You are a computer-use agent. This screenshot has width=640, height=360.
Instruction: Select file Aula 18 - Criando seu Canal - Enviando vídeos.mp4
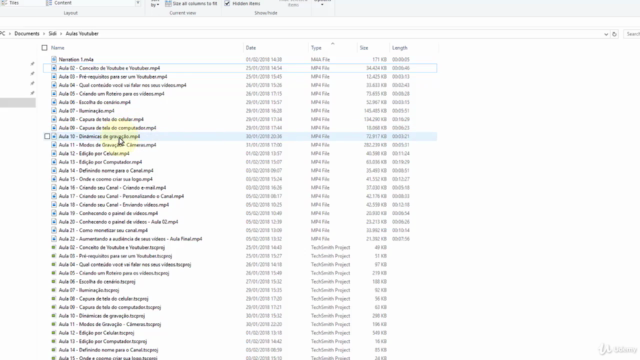coord(114,205)
